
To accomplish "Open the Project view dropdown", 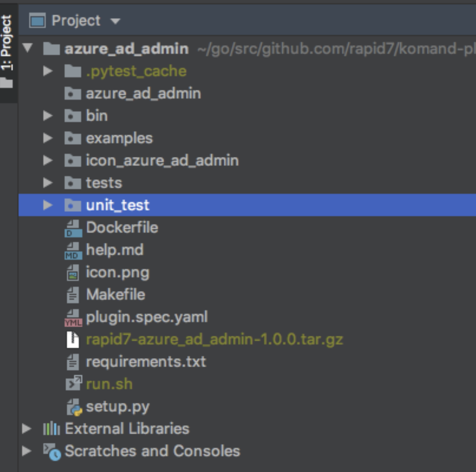I will [115, 21].
